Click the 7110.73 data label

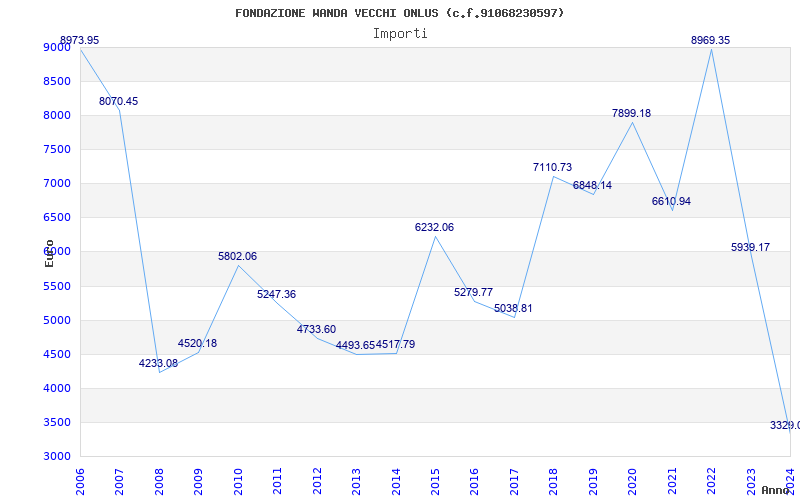pyautogui.click(x=553, y=167)
